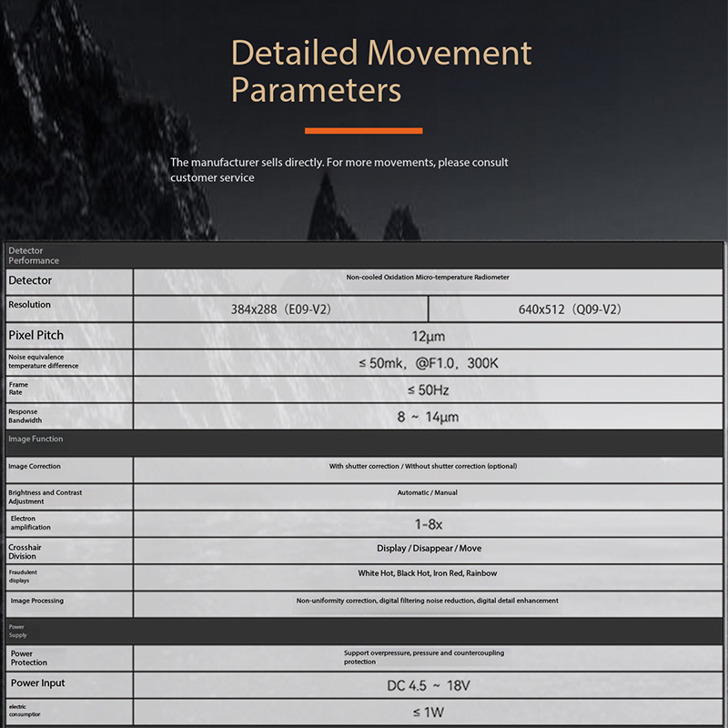The image size is (728, 728).
Task: Click the '≤ 1W' electric consumption value
Action: click(x=428, y=712)
